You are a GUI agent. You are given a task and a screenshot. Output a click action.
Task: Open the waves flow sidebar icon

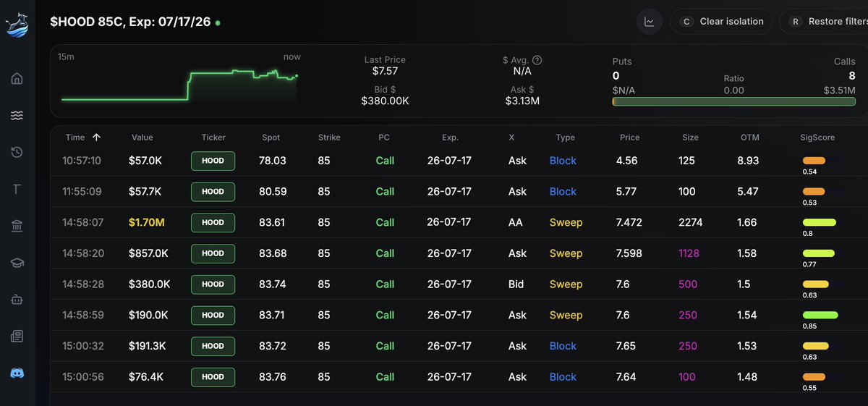[x=17, y=115]
